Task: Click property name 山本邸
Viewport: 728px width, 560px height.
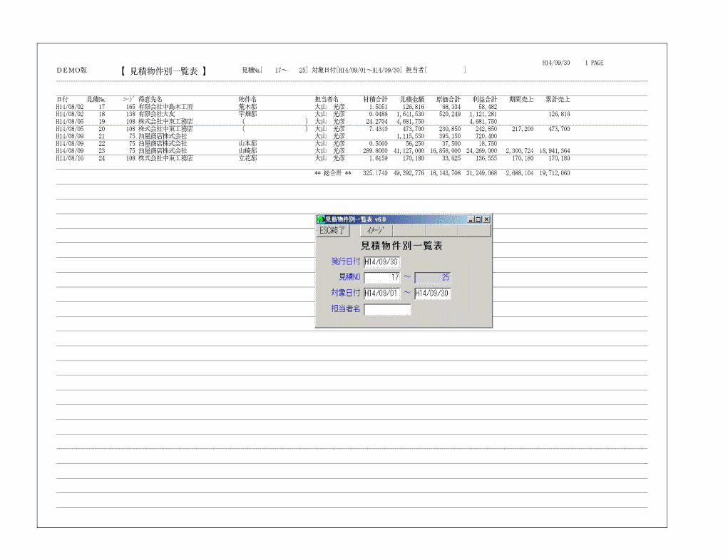Action: point(247,144)
